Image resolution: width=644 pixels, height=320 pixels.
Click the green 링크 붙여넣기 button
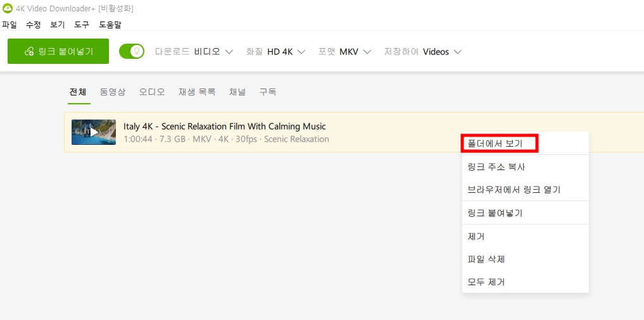tap(58, 51)
